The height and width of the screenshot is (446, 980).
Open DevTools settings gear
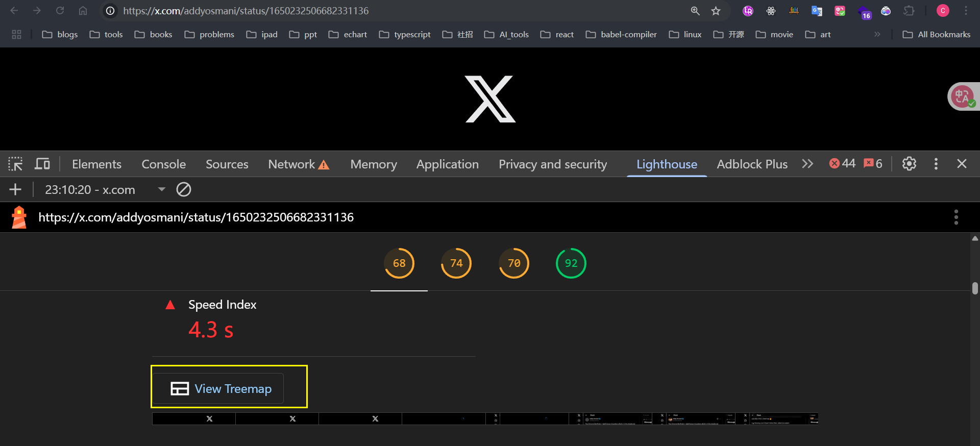[x=909, y=164]
